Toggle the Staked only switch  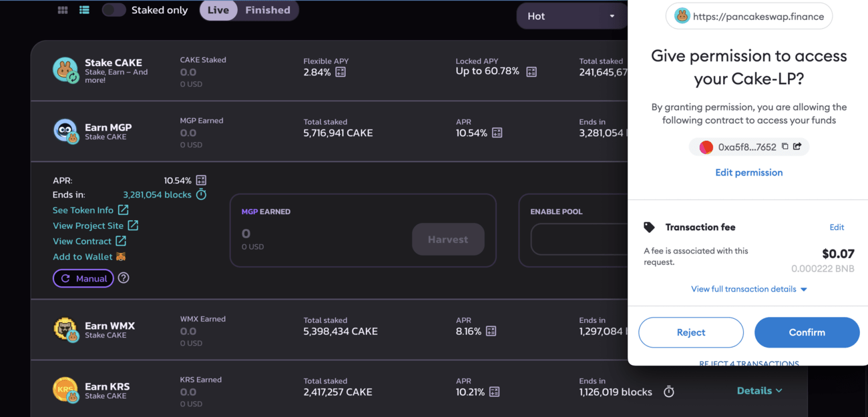click(x=114, y=10)
